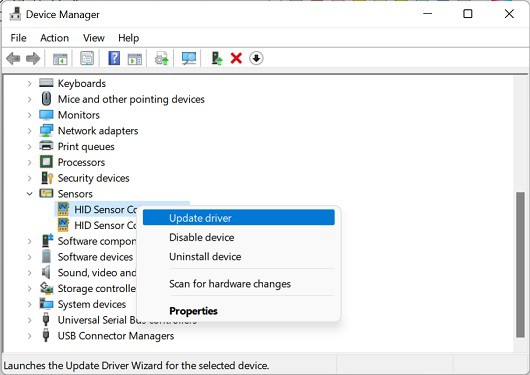Click Update device driver toolbar icon

tap(162, 58)
